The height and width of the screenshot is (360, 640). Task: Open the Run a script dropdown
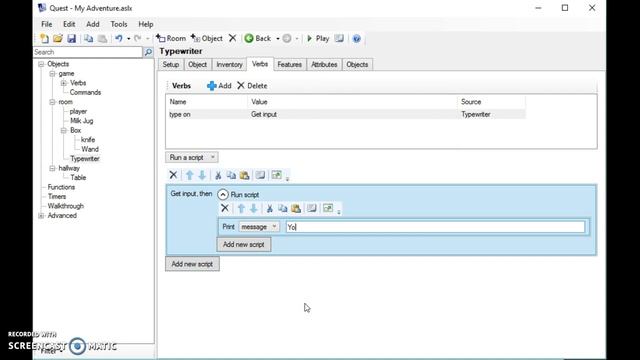(x=191, y=157)
